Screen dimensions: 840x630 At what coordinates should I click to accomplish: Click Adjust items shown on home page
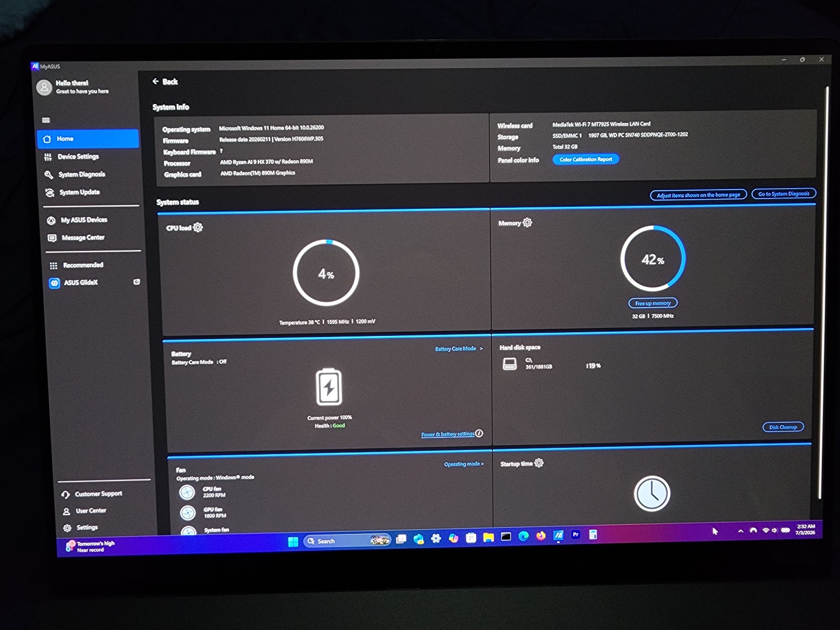coord(698,195)
